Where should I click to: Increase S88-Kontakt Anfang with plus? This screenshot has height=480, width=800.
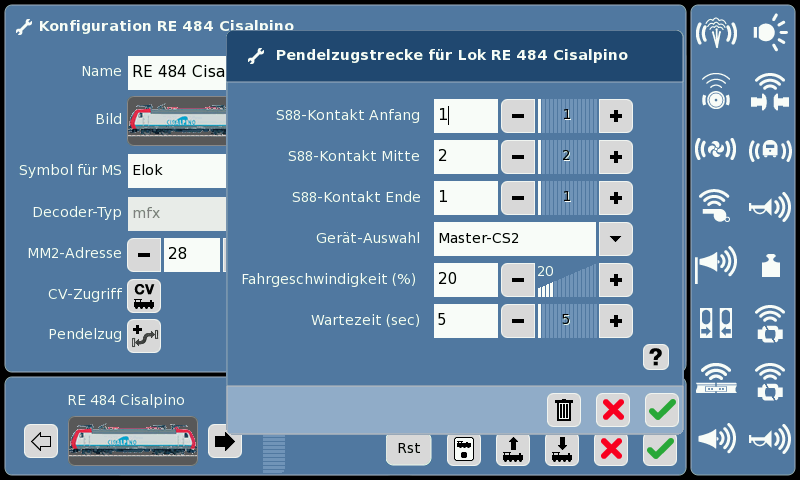615,116
